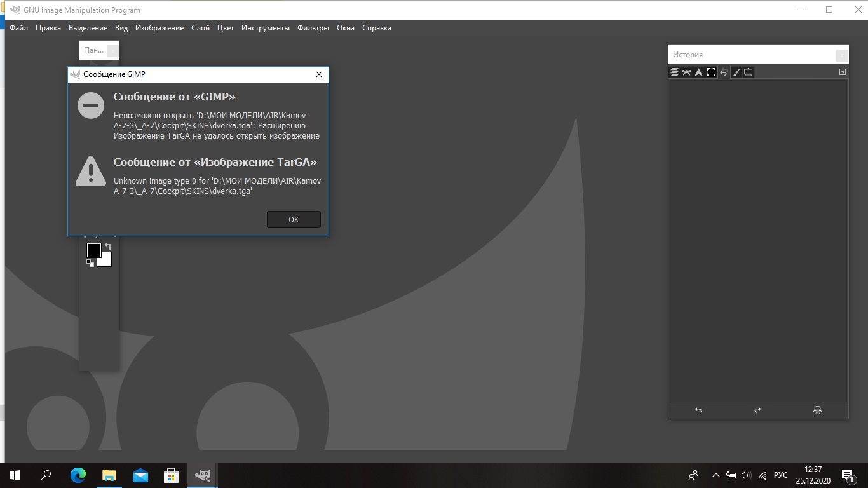Open the Правка menu
Screen dimensions: 868x488
(48, 28)
